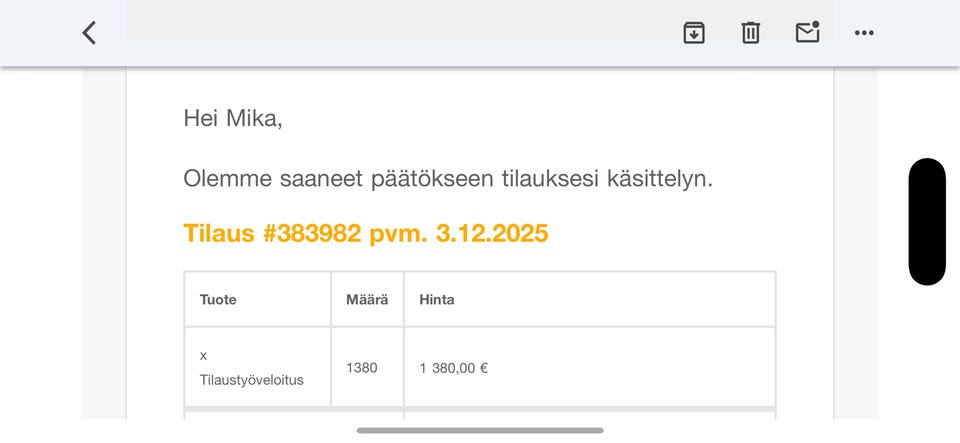Viewport: 960px width, 443px height.
Task: Go back using the left chevron
Action: point(89,33)
